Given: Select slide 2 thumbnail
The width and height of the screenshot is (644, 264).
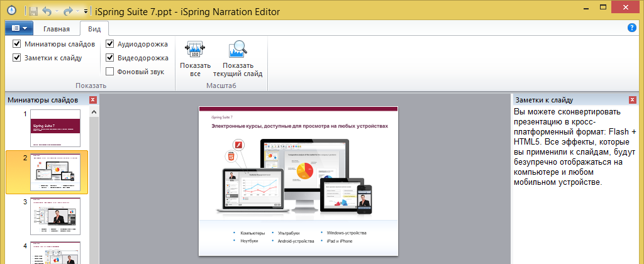Looking at the screenshot, I should tap(55, 172).
